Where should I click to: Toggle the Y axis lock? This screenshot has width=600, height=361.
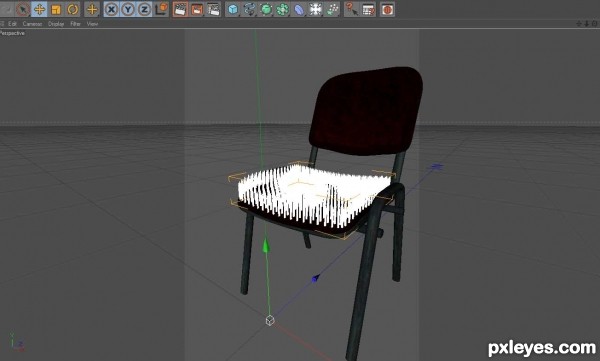[128, 9]
